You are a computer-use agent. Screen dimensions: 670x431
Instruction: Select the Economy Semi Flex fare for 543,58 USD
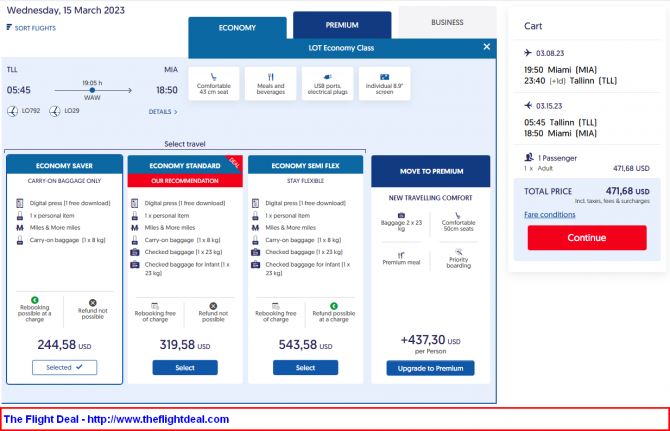pos(306,367)
